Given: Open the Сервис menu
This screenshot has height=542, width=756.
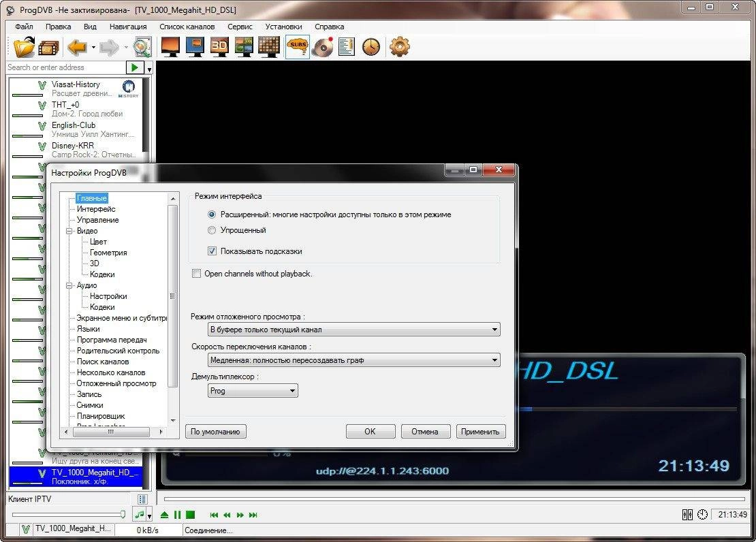Looking at the screenshot, I should [x=240, y=27].
